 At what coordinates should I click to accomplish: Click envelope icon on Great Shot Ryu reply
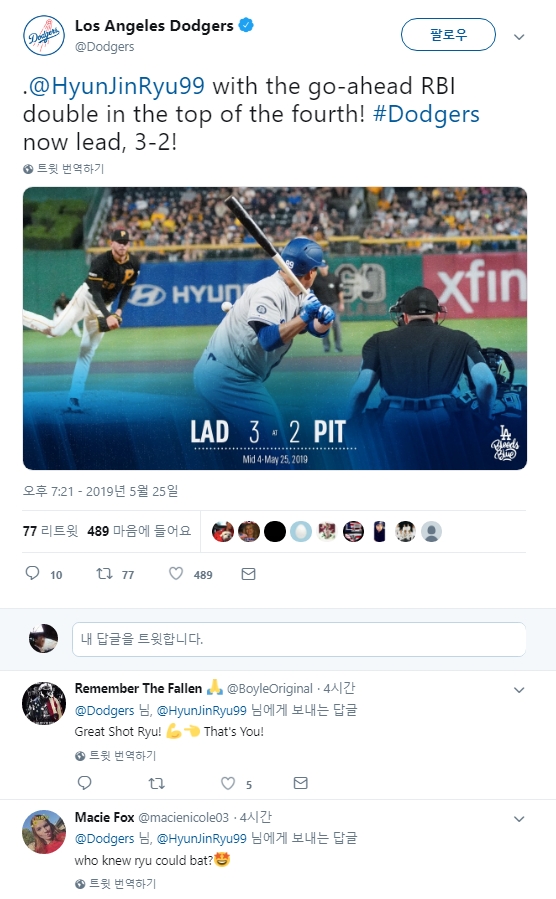[300, 783]
